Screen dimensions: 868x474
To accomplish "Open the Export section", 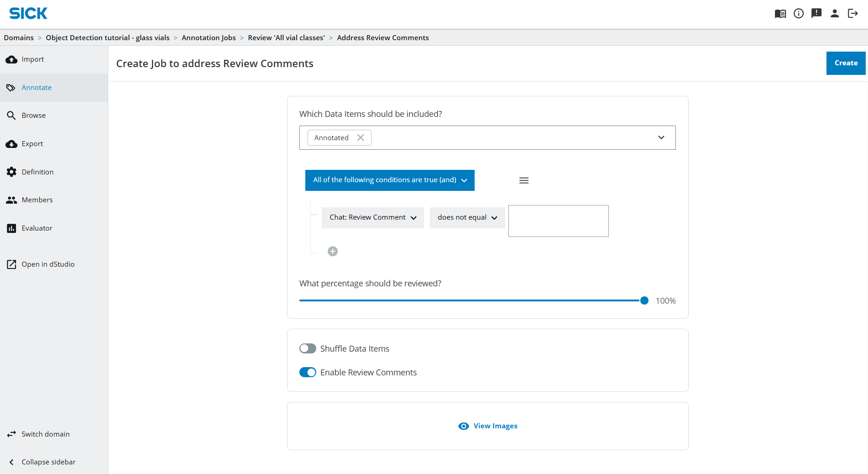I will (x=32, y=143).
